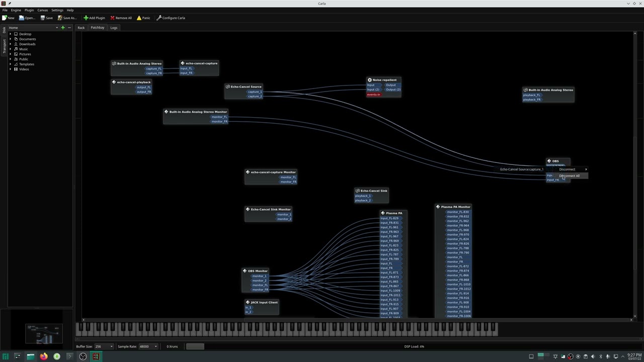Open the Engine menu
This screenshot has width=644, height=362.
coord(16,10)
